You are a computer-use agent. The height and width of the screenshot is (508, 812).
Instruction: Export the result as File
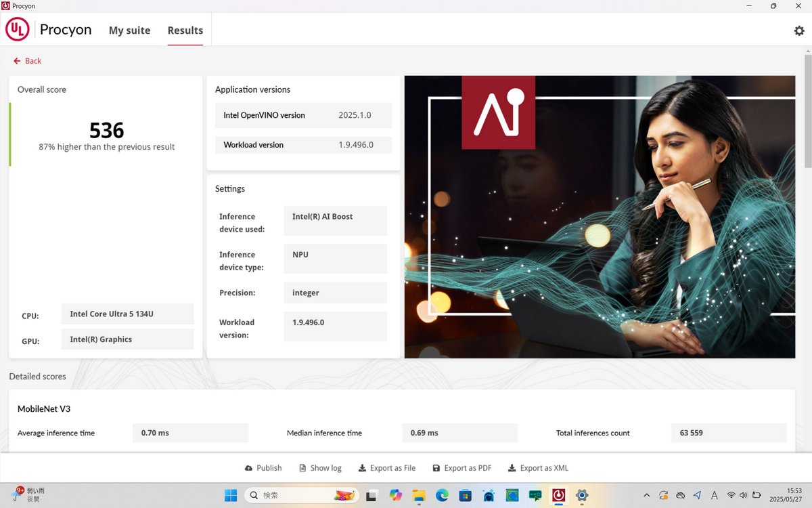387,468
